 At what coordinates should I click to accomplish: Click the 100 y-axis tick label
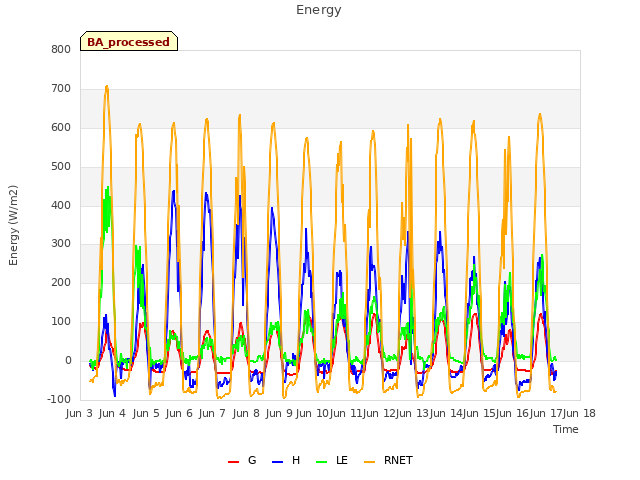coord(61,322)
